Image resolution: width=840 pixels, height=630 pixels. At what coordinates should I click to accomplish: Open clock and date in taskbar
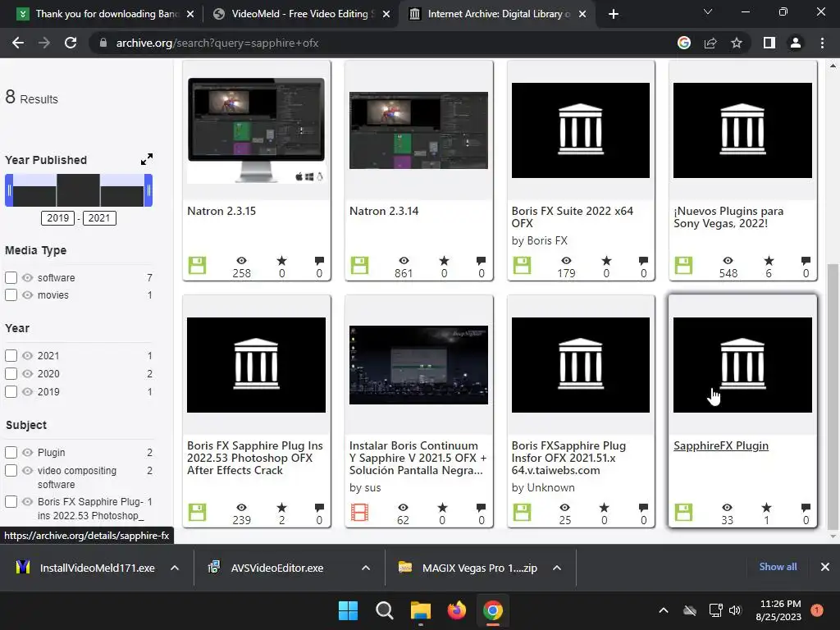click(x=778, y=610)
